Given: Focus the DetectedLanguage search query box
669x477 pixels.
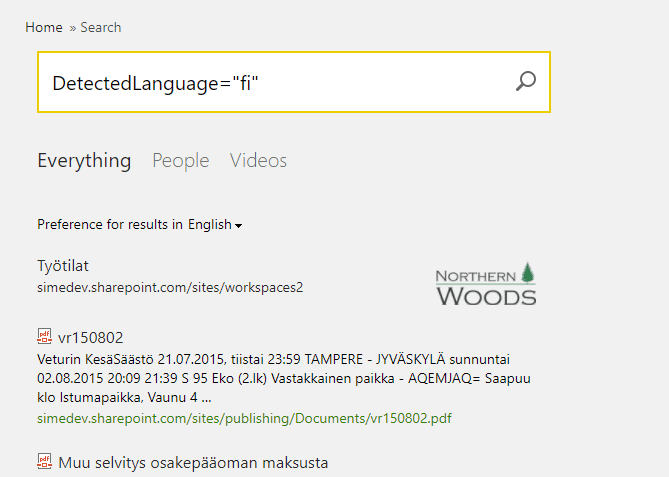Looking at the screenshot, I should 270,82.
